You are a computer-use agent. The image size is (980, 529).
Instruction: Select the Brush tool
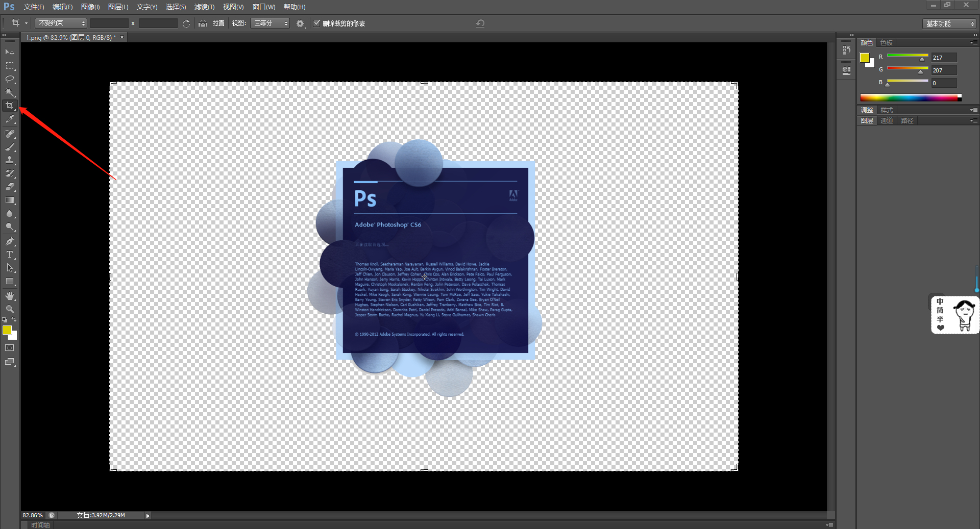point(10,147)
